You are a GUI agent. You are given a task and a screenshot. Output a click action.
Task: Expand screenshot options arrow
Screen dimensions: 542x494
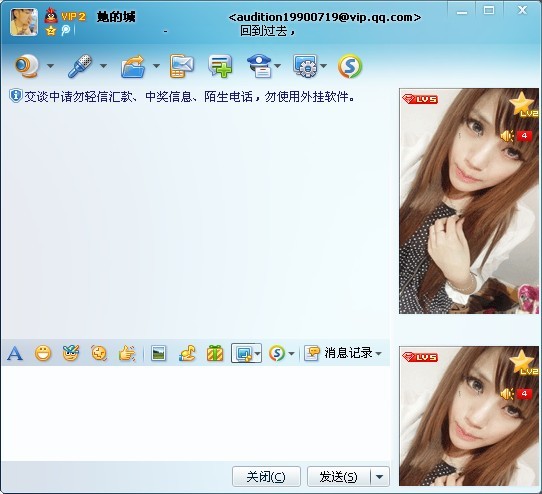tap(257, 354)
